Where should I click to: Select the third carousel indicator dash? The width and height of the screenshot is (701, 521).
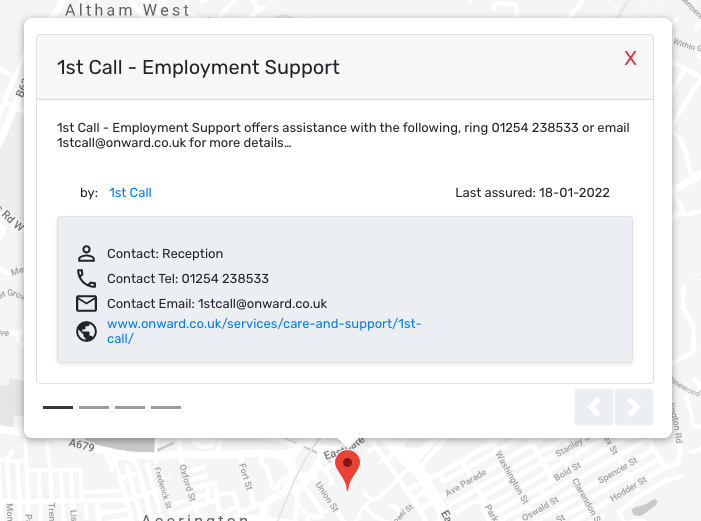click(130, 407)
